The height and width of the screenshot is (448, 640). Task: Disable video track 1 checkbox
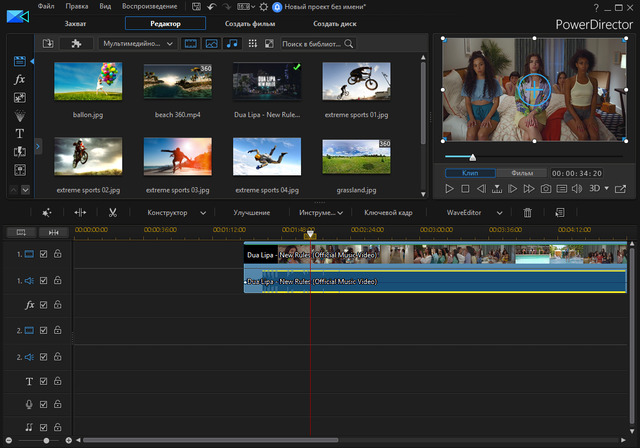click(x=43, y=255)
